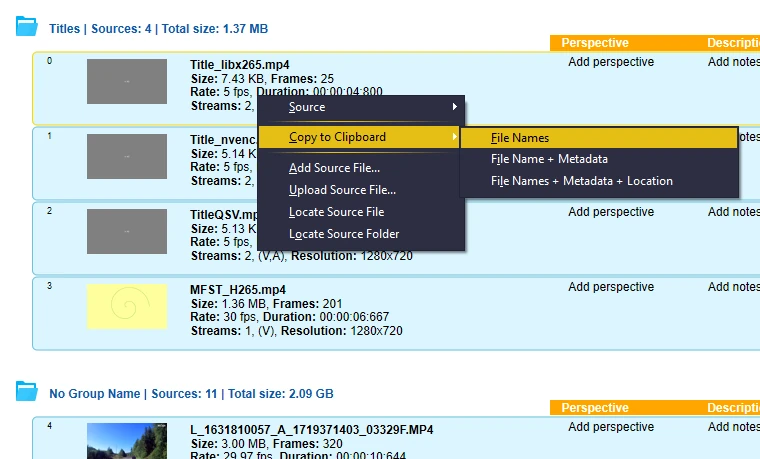
Task: Select the yellow MFST_H265.mp4 thumbnail
Action: pos(127,306)
